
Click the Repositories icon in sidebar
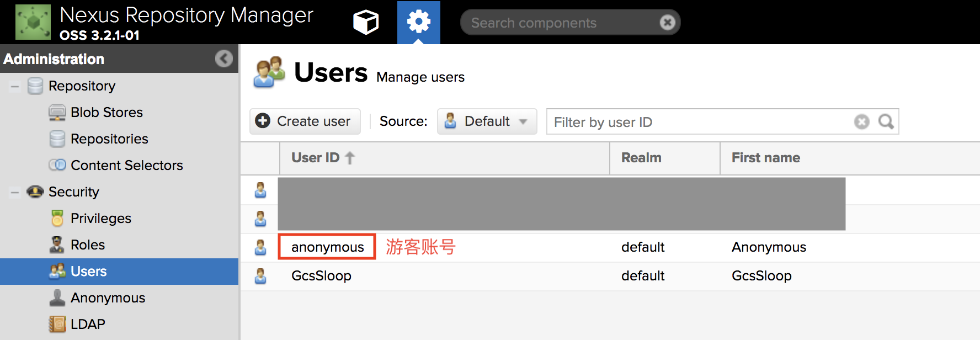pyautogui.click(x=57, y=139)
